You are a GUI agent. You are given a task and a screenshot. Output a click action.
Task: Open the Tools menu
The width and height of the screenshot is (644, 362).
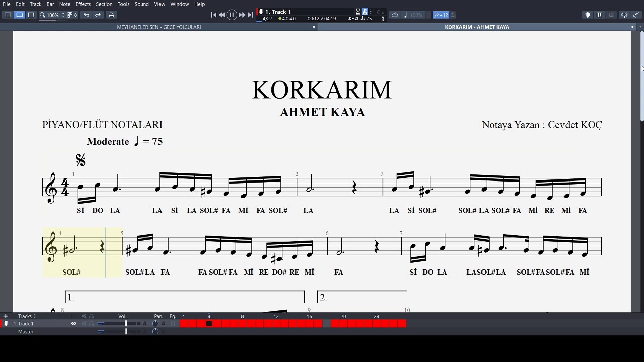coord(123,4)
